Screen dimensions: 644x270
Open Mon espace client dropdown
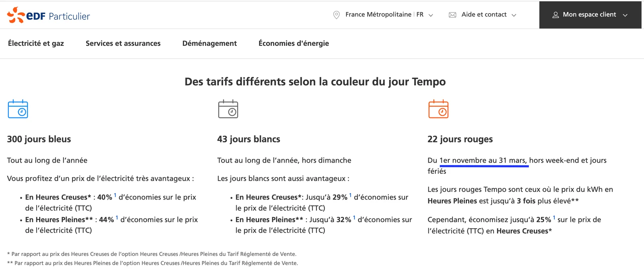[x=590, y=15]
